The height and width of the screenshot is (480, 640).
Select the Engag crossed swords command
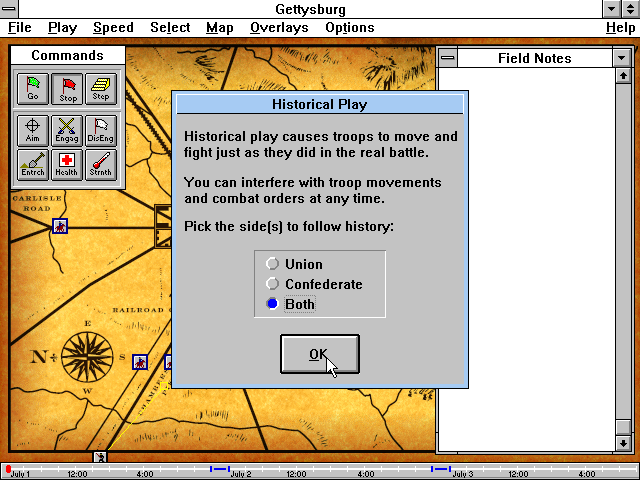(x=67, y=130)
